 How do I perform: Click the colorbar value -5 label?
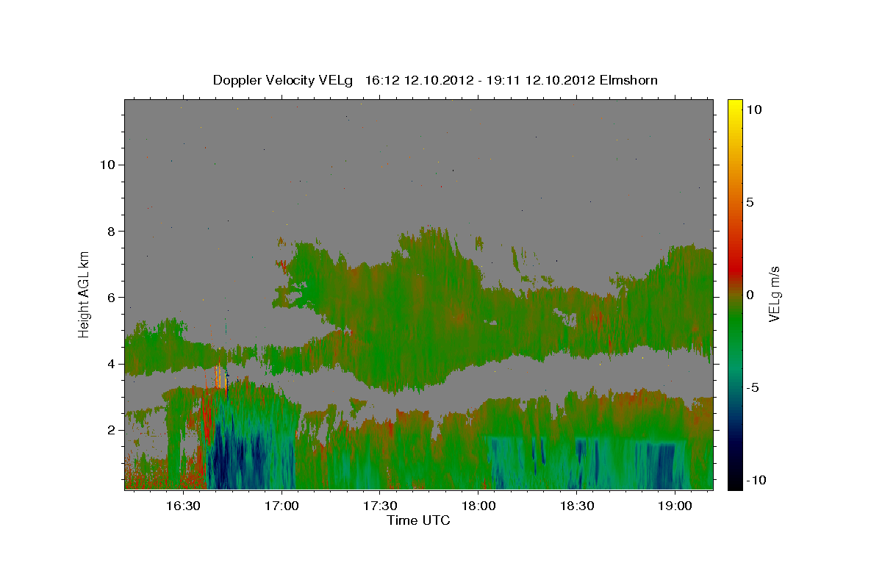(751, 387)
